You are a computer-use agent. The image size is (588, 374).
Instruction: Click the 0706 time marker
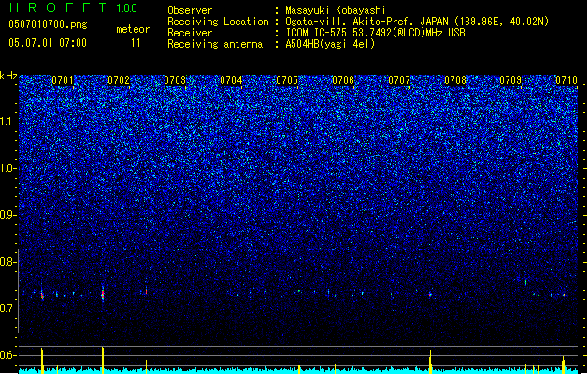point(343,80)
